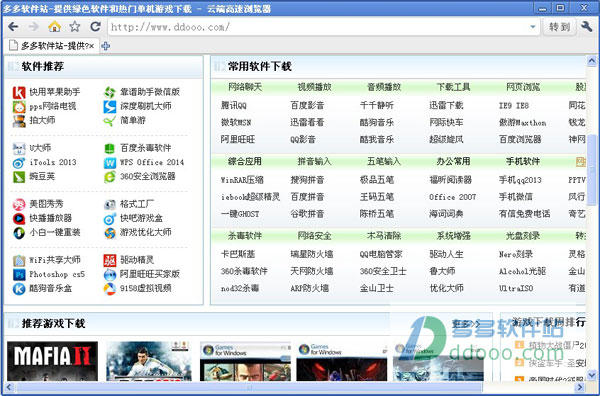600x396 pixels.
Task: Open the 千千静听 link
Action: (x=377, y=105)
